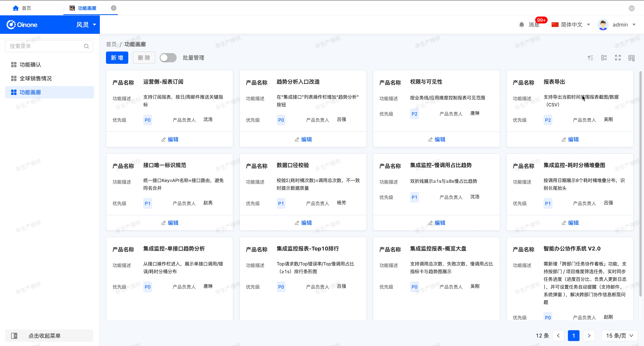Open the 15 条/页 page size selector
The width and height of the screenshot is (644, 346).
coord(619,335)
